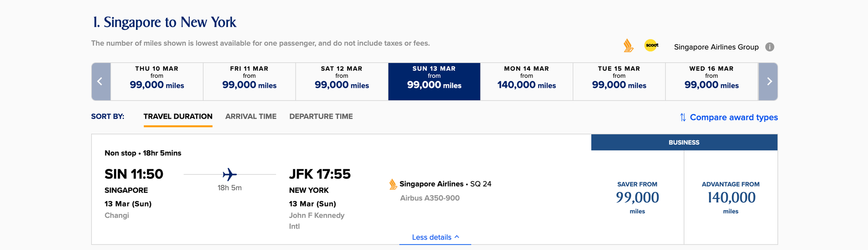This screenshot has width=868, height=250.
Task: Pick Wed 16 Mar date option
Action: (712, 82)
